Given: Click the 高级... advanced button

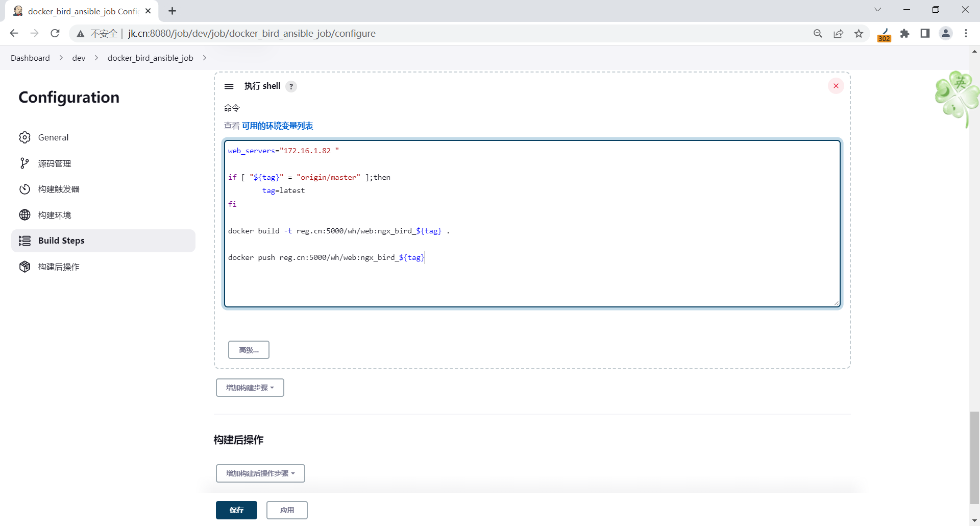Looking at the screenshot, I should [249, 350].
